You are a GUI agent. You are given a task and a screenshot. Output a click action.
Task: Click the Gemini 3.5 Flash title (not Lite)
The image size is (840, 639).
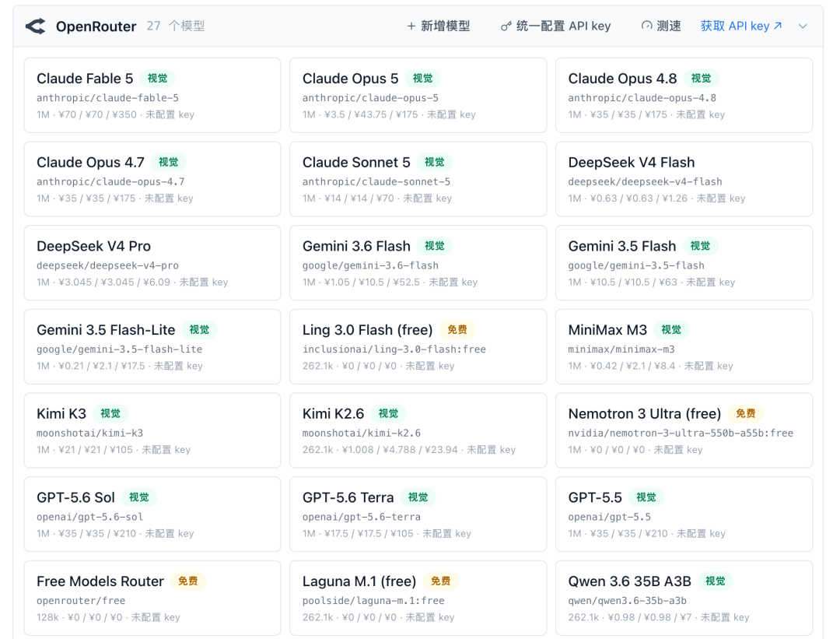(x=622, y=246)
